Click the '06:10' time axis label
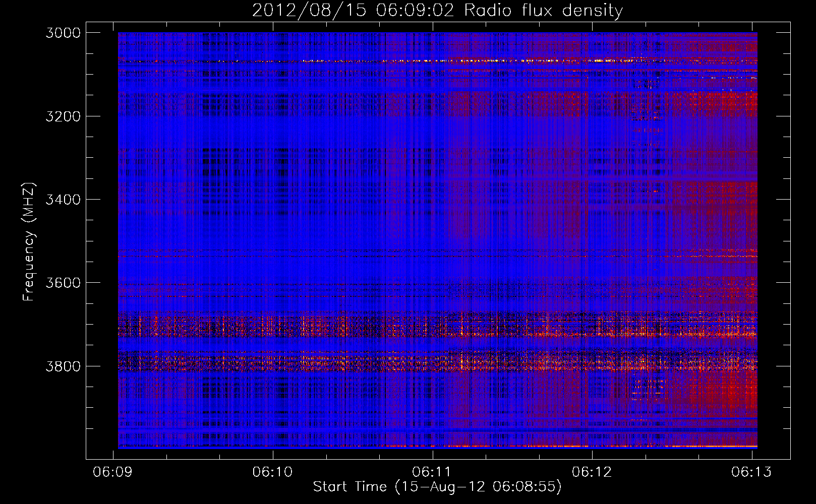This screenshot has width=816, height=504. (x=272, y=472)
